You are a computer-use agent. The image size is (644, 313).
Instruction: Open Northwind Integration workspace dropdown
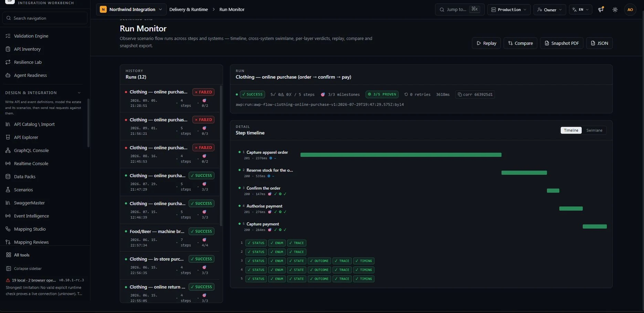131,10
